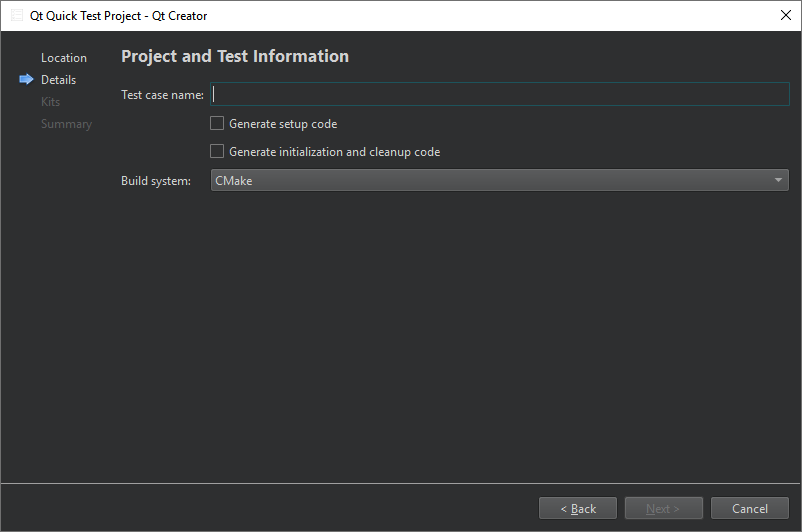Focus the Test case name input field
Image resolution: width=802 pixels, height=532 pixels.
(500, 94)
